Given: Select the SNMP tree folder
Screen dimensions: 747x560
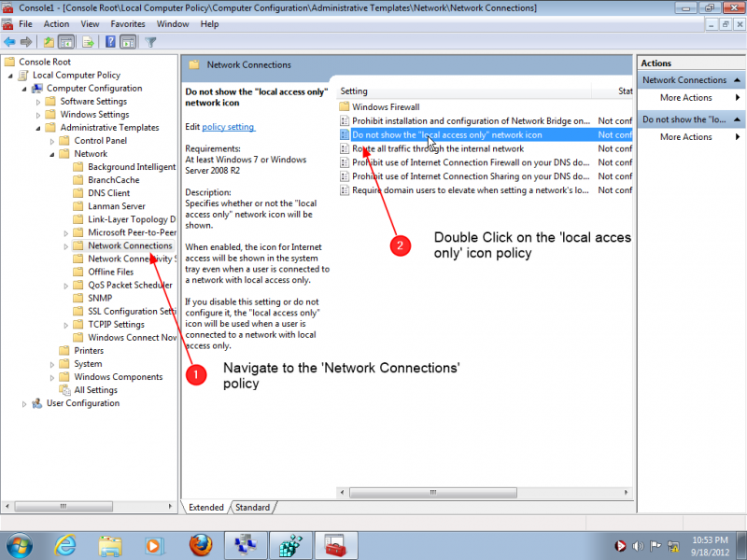Looking at the screenshot, I should click(100, 298).
